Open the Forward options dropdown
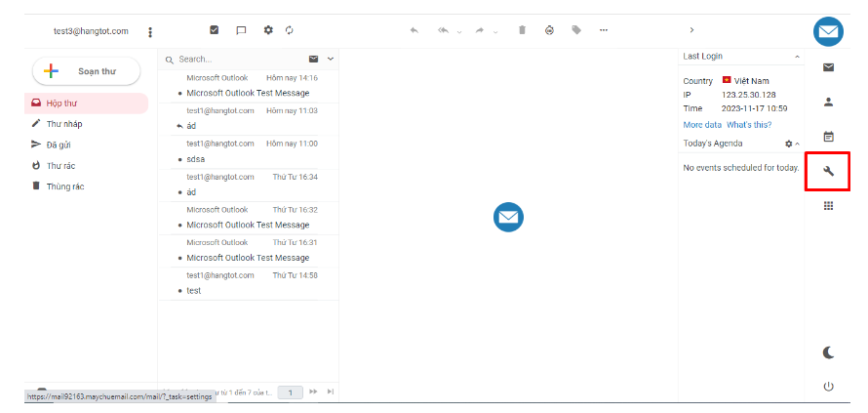 click(x=494, y=31)
